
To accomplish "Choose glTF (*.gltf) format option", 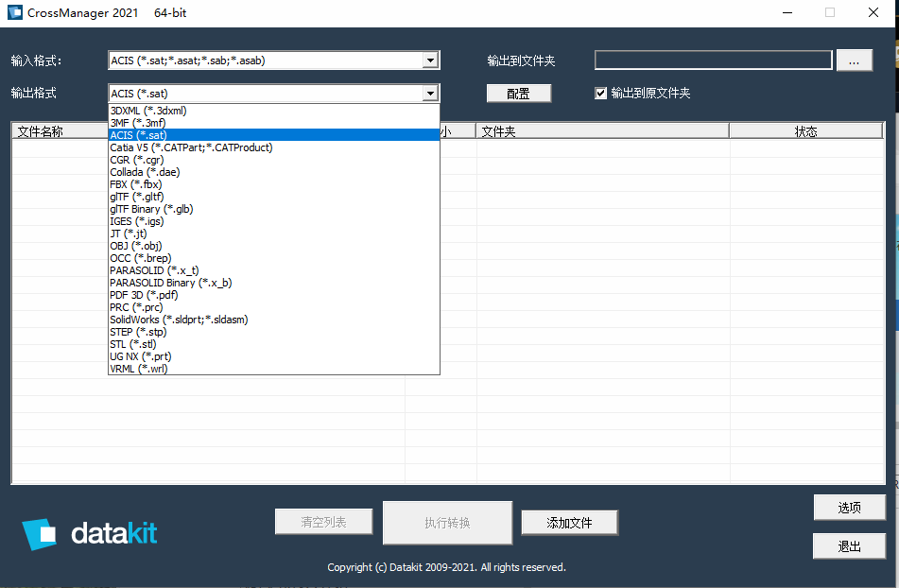I will tap(274, 197).
